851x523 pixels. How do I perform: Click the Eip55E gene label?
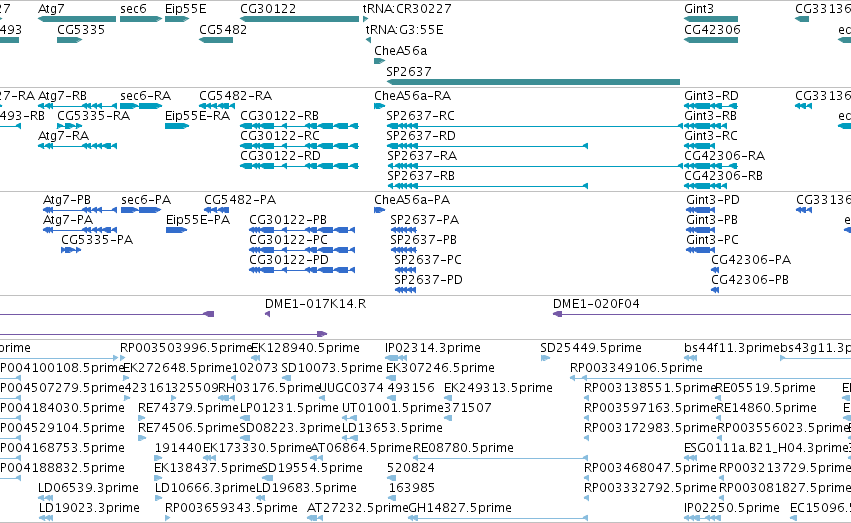(186, 9)
